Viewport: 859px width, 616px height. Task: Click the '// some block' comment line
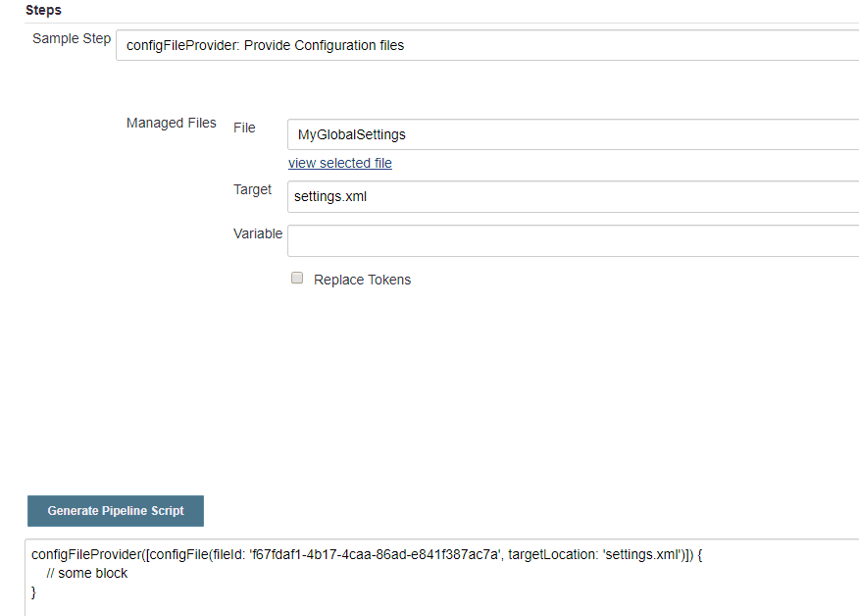coord(86,573)
